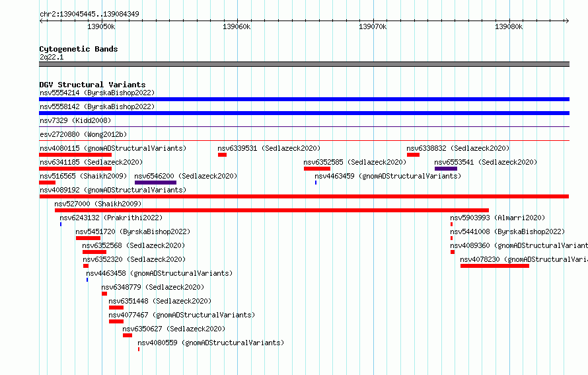This screenshot has width=588, height=375.
Task: Click the red bar under nsv6350627
Action: [x=128, y=335]
